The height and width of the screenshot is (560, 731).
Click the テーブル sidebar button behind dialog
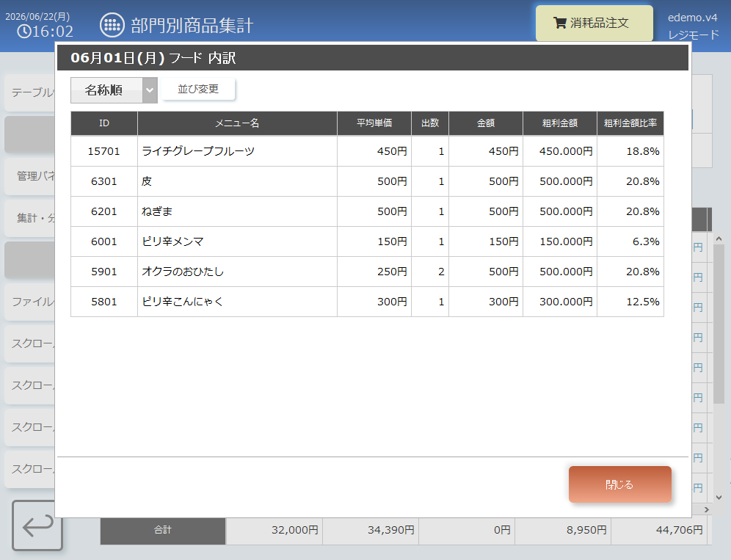point(30,92)
